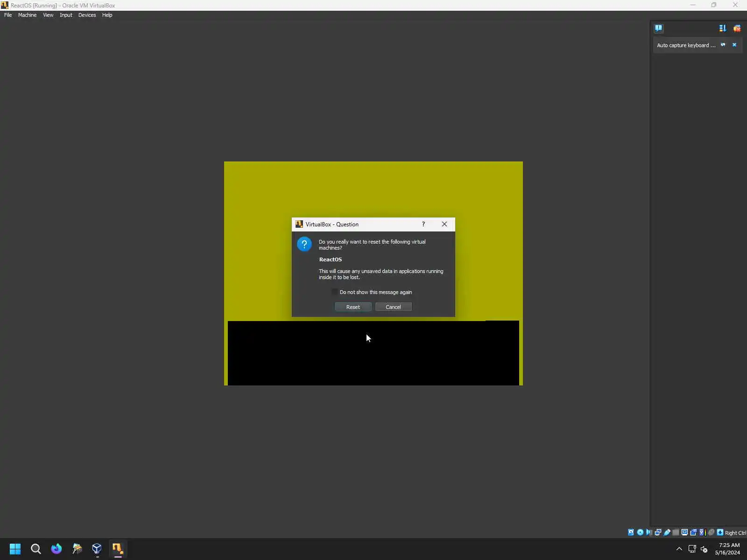Click the 'Right Ctrl' host key label
The width and height of the screenshot is (747, 560).
[x=735, y=533]
